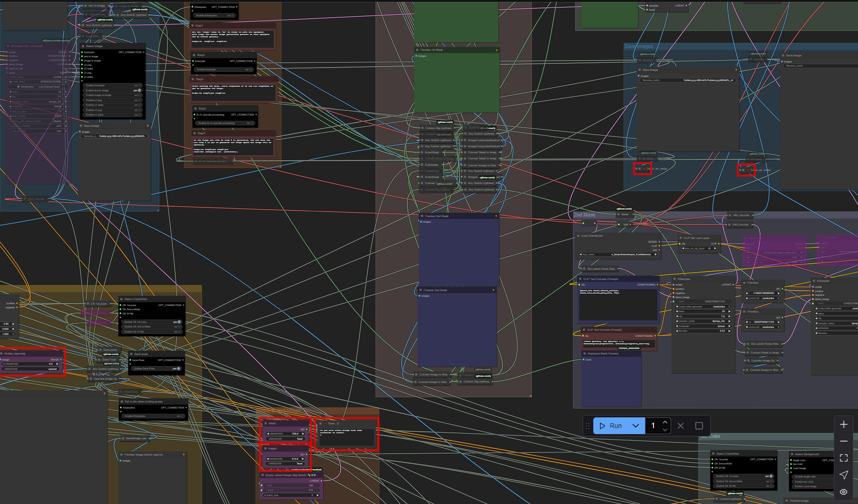
Task: Collapse the VAE Decode node dot
Action: click(x=730, y=215)
